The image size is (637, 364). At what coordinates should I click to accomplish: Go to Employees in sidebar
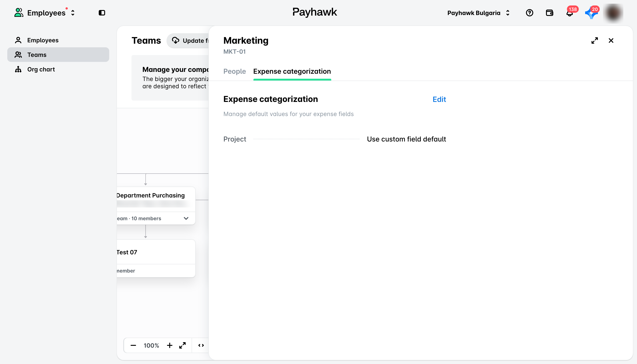pos(58,40)
